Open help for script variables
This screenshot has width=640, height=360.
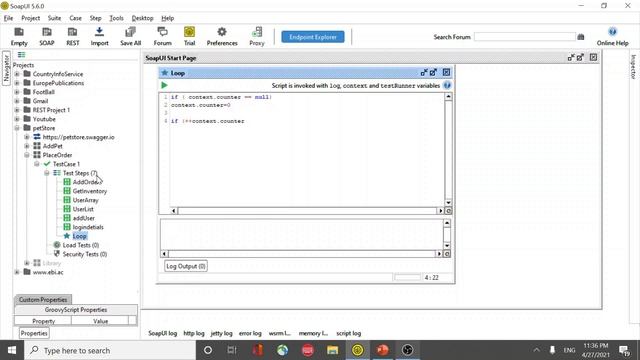coord(447,85)
